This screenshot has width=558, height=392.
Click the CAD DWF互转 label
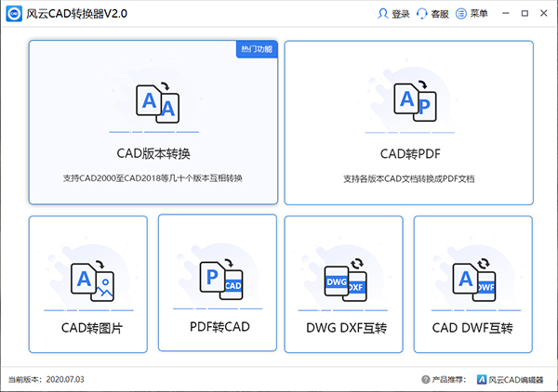coord(473,328)
